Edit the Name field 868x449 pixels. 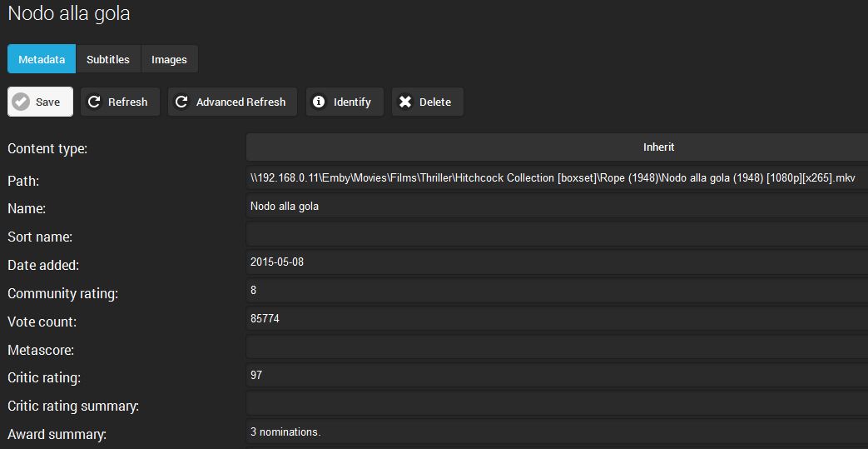pos(557,207)
